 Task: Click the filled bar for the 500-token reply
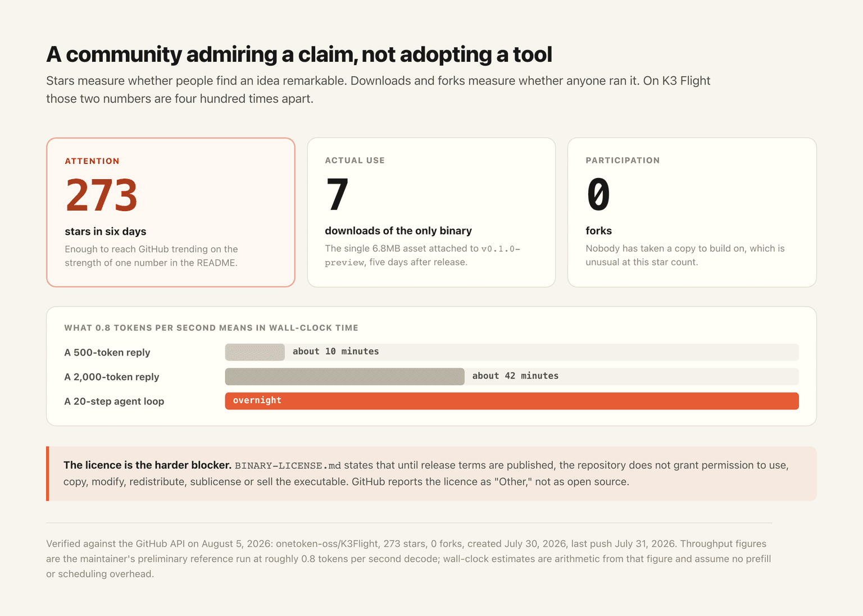(255, 352)
